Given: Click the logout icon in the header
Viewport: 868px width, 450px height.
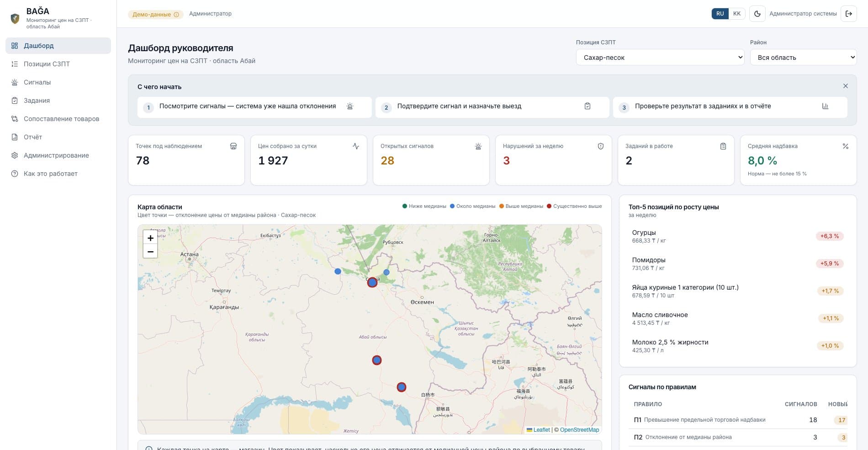Looking at the screenshot, I should pos(849,14).
